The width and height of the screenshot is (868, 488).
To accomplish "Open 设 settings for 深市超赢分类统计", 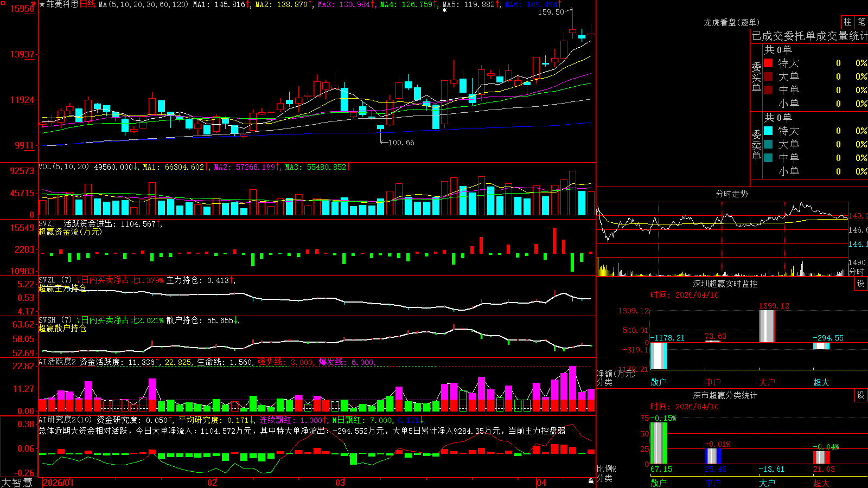I will click(x=861, y=395).
